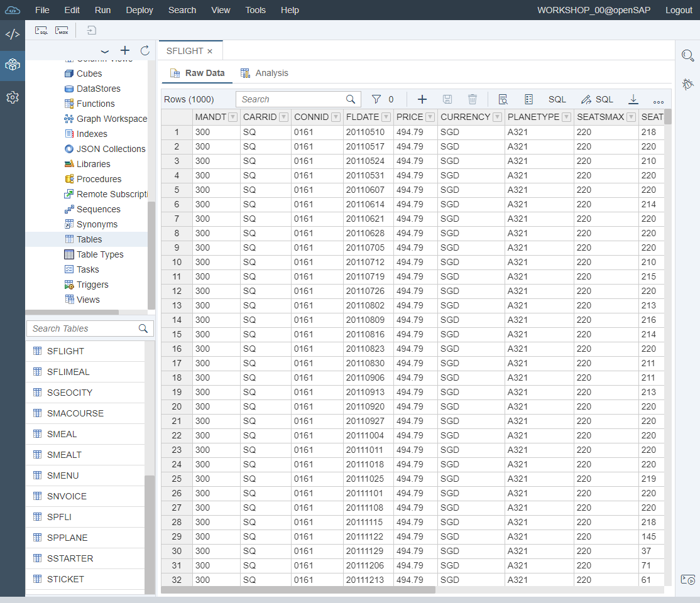This screenshot has width=700, height=603.
Task: Refresh the database catalog tree
Action: tap(145, 50)
